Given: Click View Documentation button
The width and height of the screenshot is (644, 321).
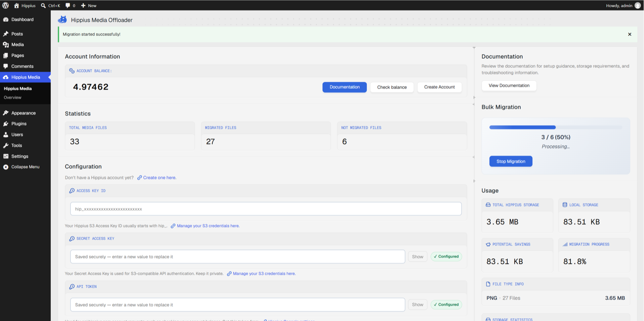Looking at the screenshot, I should [x=509, y=86].
